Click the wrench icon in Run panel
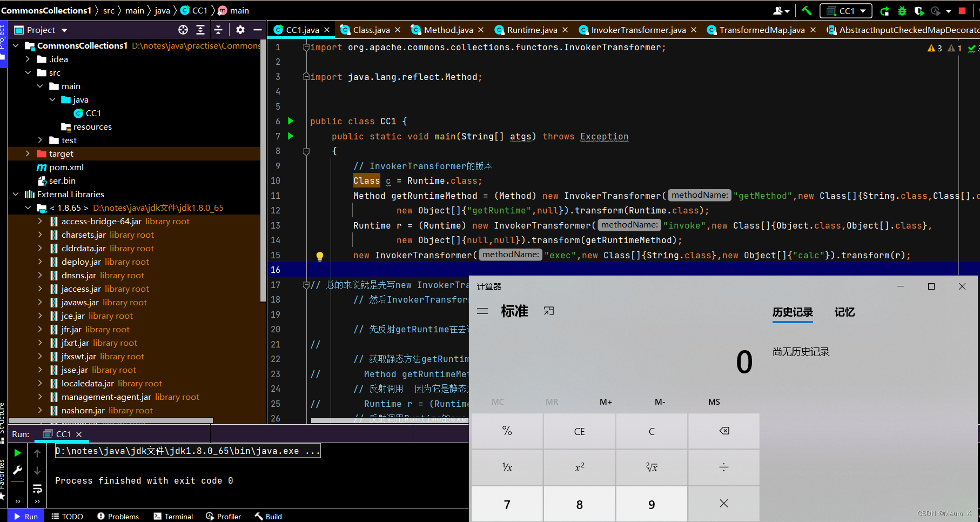Screen dimensions: 980x522 tap(17, 470)
